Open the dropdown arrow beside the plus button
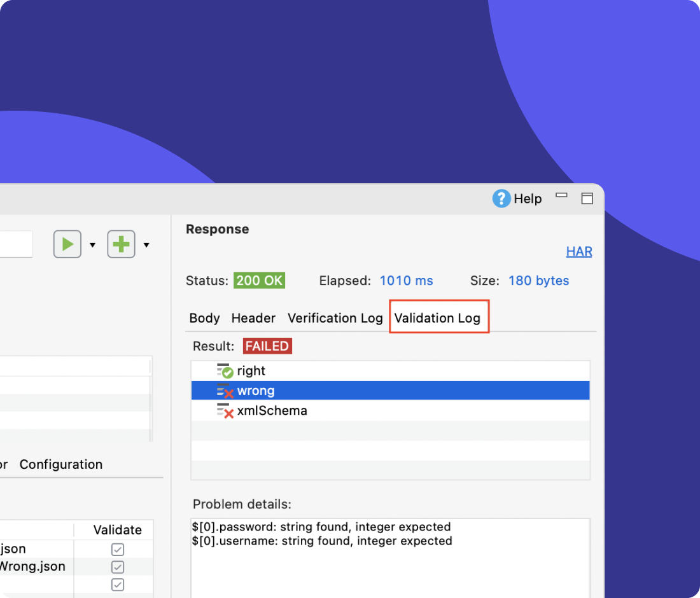Viewport: 700px width, 598px height. tap(146, 244)
